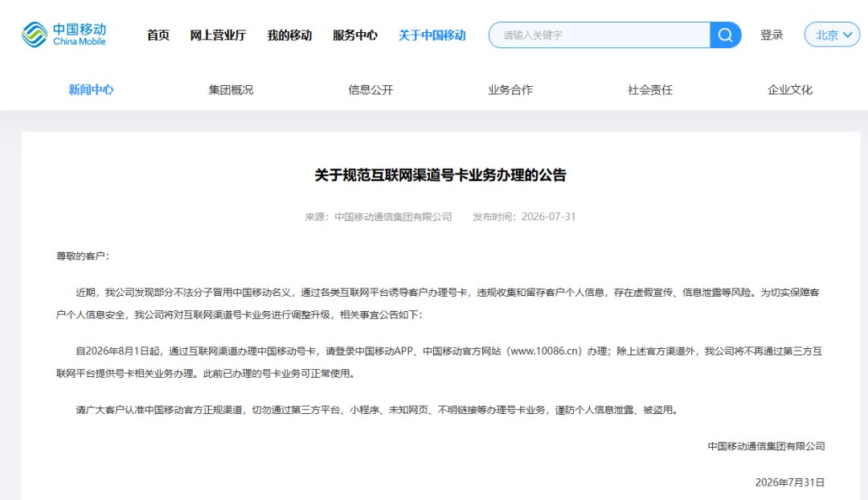Viewport: 868px width, 500px height.
Task: Select the 社会责任 tab
Action: pyautogui.click(x=650, y=90)
